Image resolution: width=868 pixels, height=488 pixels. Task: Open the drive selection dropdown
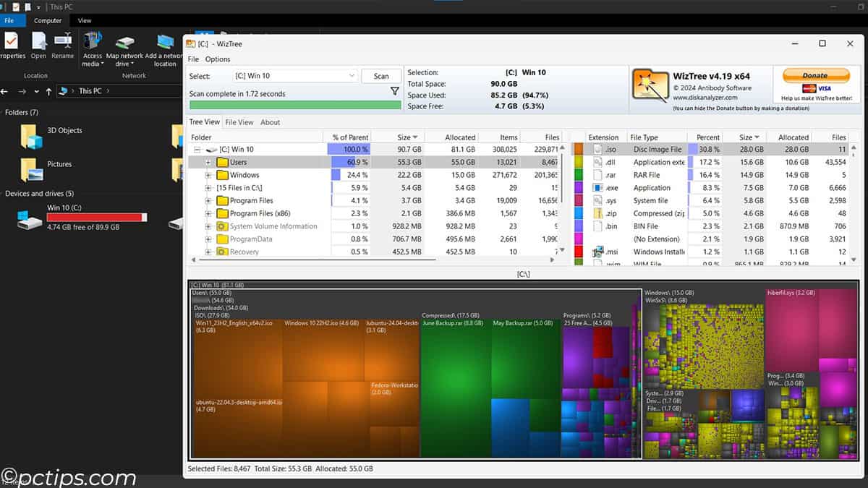tap(352, 75)
